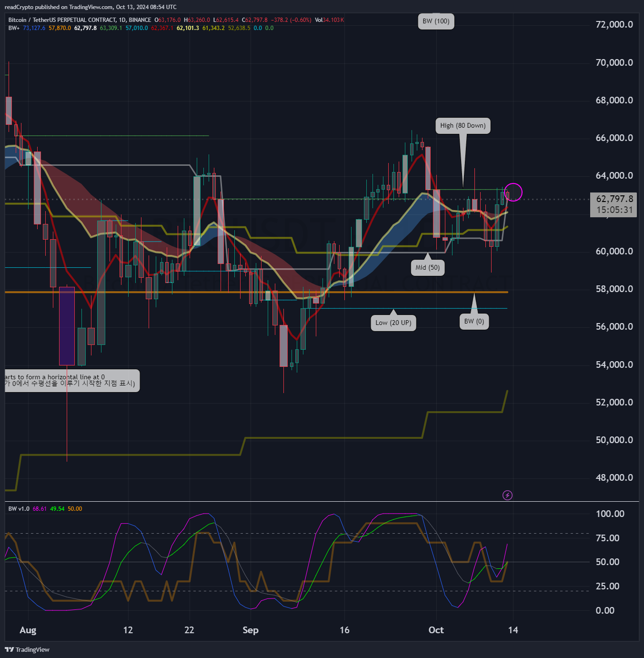Click the close value C62,797.8 in the header

(x=255, y=20)
